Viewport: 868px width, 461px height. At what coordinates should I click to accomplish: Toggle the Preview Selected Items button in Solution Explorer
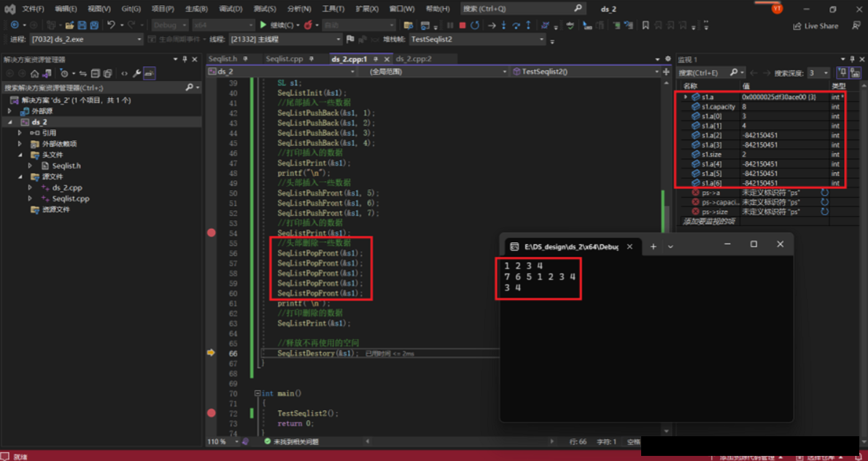tap(150, 74)
